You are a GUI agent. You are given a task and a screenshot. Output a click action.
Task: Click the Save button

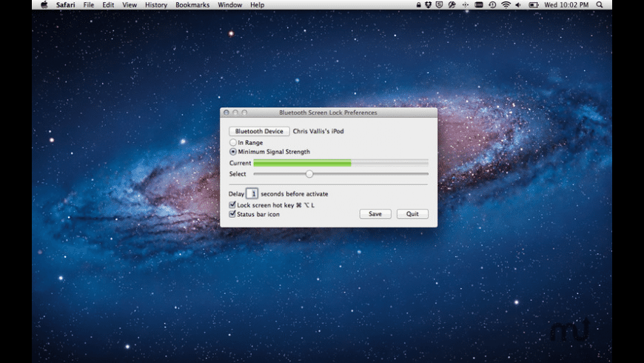[375, 214]
